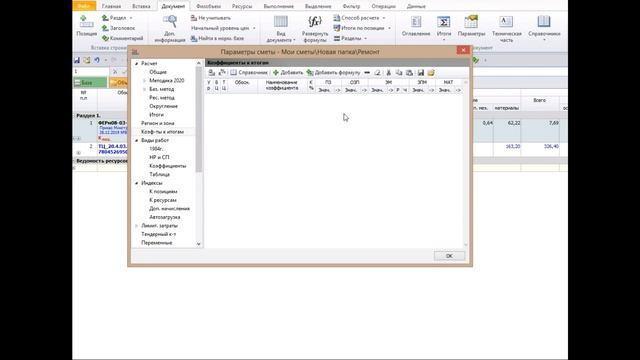Select Общие in parameters tree
Viewport: 640px width, 360px height.
[158, 72]
